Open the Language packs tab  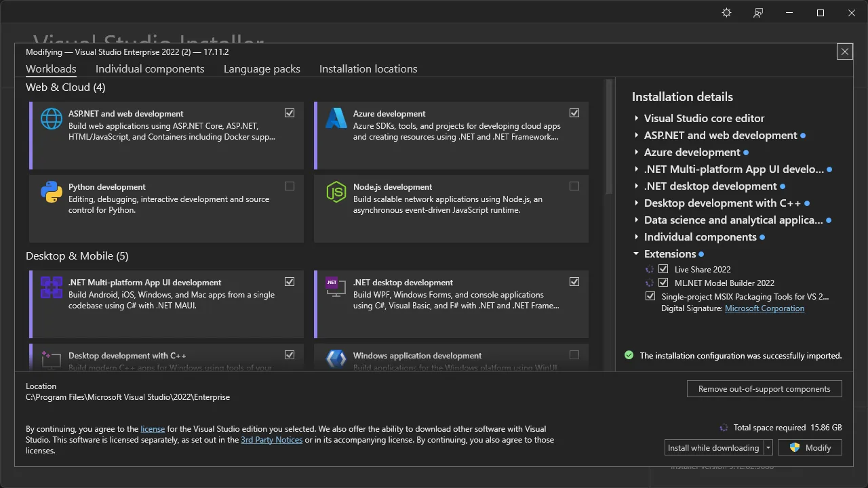click(x=262, y=68)
